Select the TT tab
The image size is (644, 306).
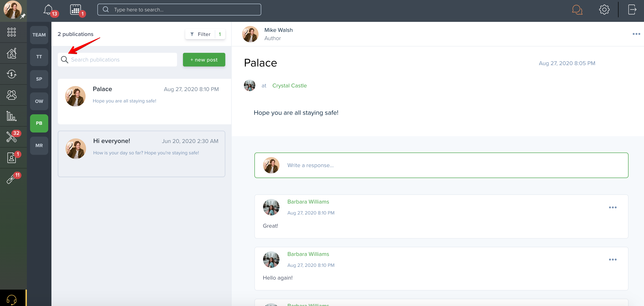[39, 57]
